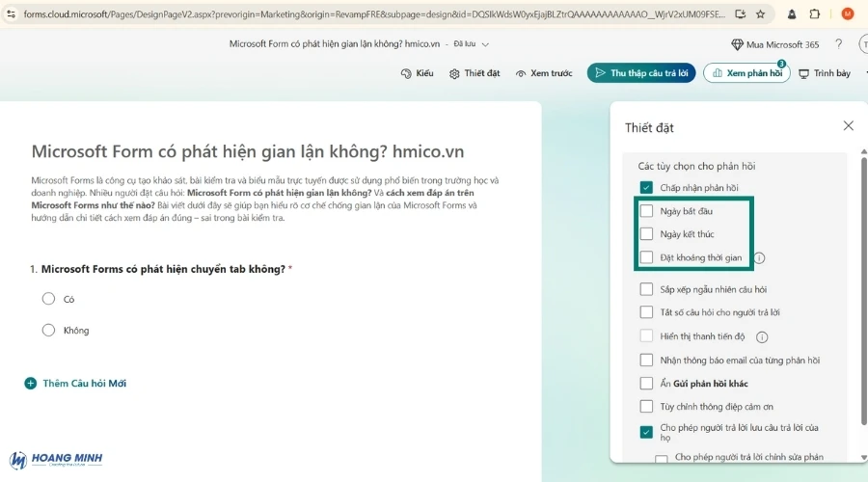868x482 pixels.
Task: Select the Không radio option
Action: click(49, 331)
